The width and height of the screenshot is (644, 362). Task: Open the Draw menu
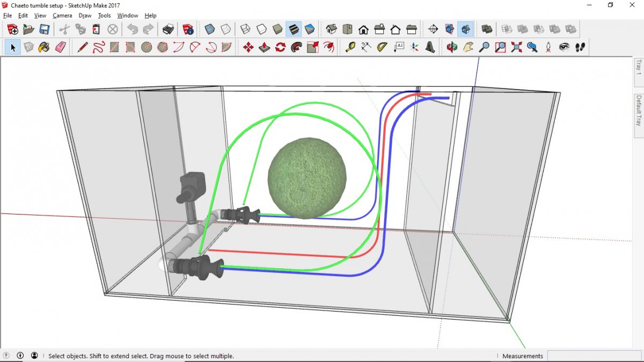85,16
